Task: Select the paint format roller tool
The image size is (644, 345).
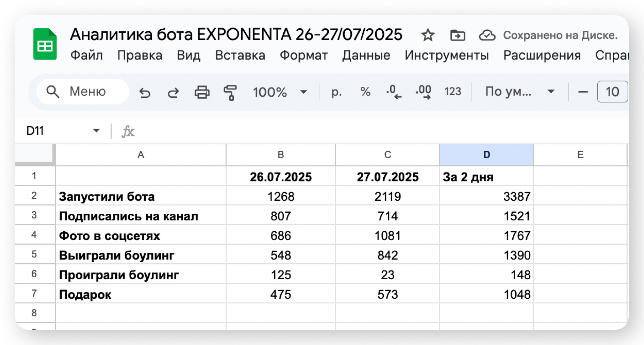Action: point(230,93)
